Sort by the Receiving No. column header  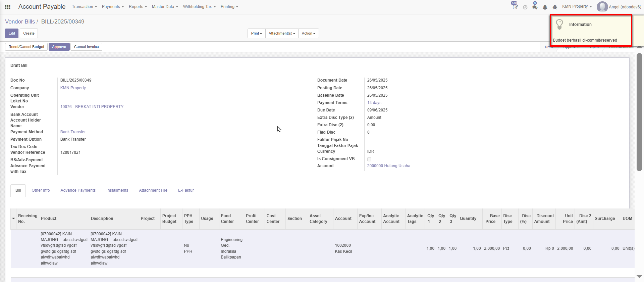28,219
